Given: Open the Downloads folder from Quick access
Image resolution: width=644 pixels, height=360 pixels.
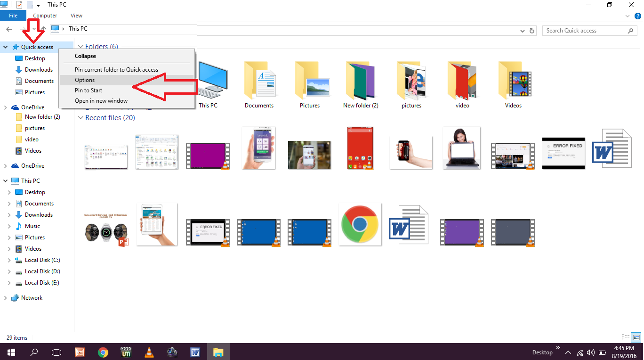Looking at the screenshot, I should 38,69.
